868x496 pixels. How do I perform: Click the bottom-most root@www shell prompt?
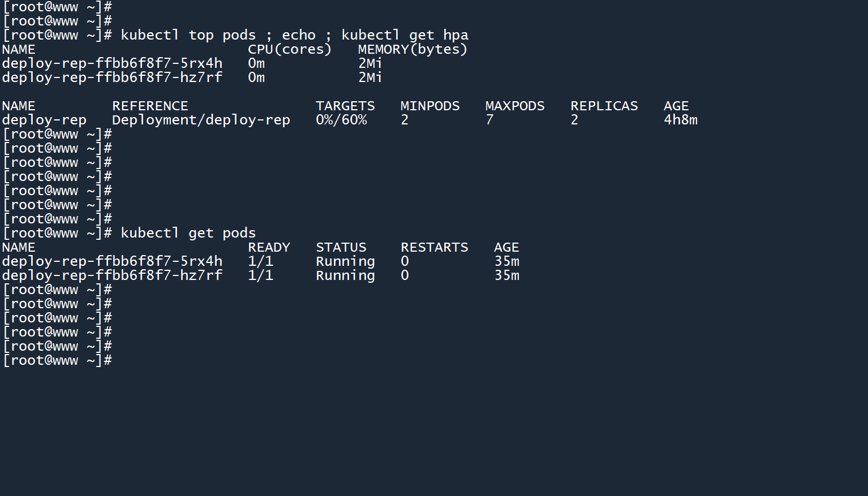57,360
